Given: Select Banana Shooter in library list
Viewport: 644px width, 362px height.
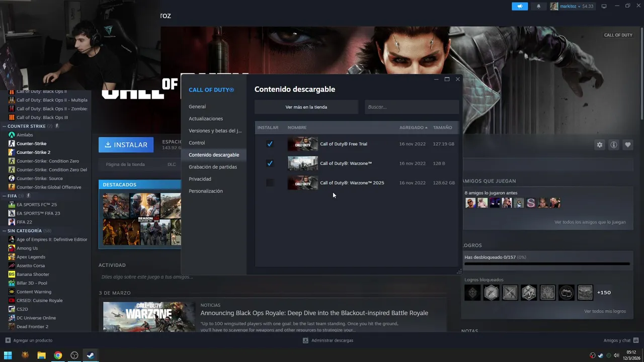Looking at the screenshot, I should click(x=33, y=274).
